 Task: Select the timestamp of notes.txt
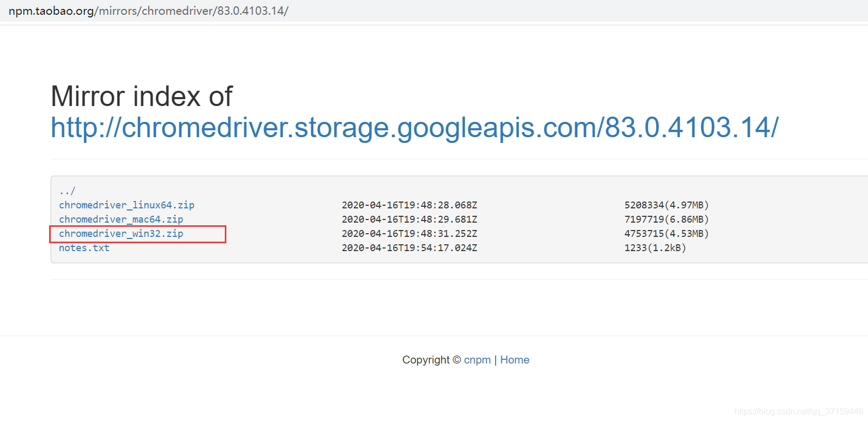pyautogui.click(x=409, y=248)
